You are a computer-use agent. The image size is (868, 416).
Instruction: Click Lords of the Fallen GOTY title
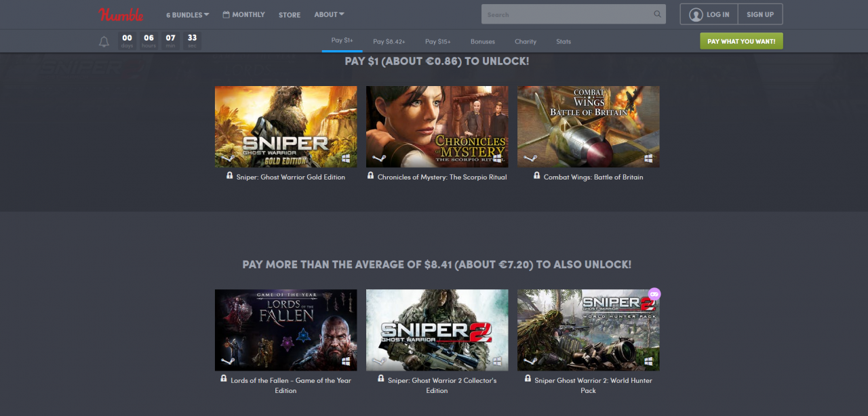tap(291, 385)
